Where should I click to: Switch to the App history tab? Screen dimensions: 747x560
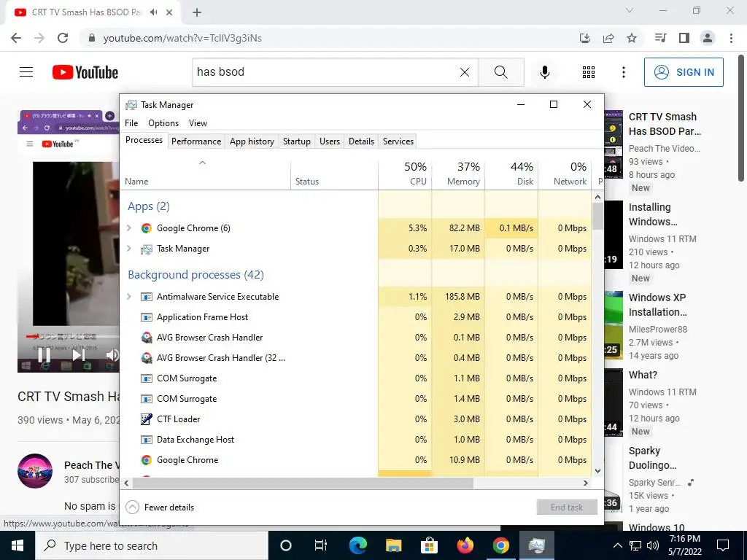[252, 141]
